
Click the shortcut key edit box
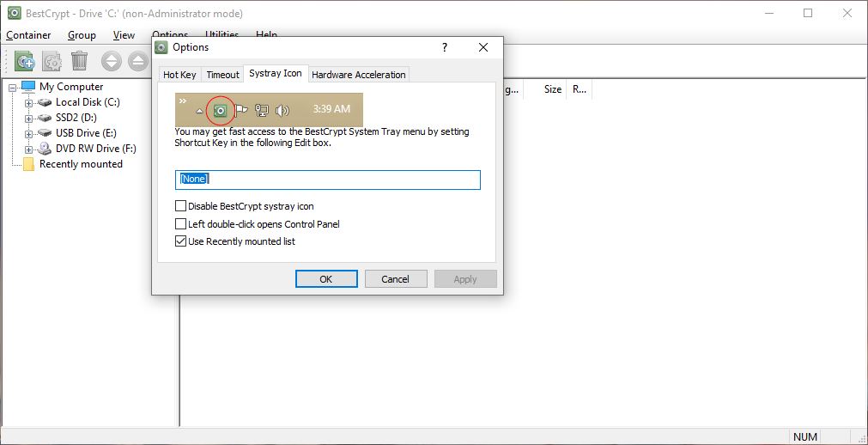click(327, 180)
